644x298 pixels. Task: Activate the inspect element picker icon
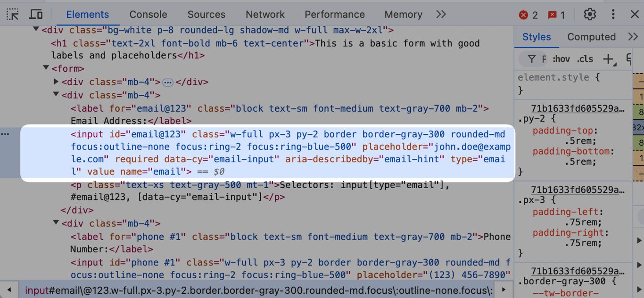[13, 15]
